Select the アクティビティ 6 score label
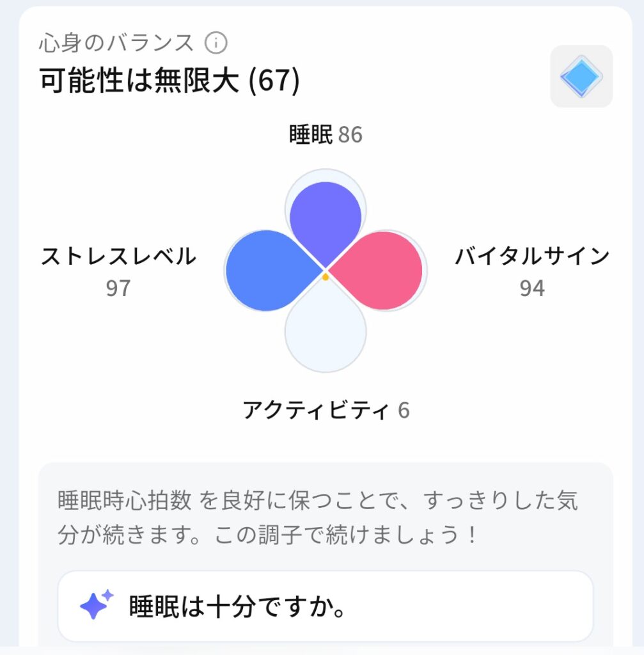 coord(326,410)
